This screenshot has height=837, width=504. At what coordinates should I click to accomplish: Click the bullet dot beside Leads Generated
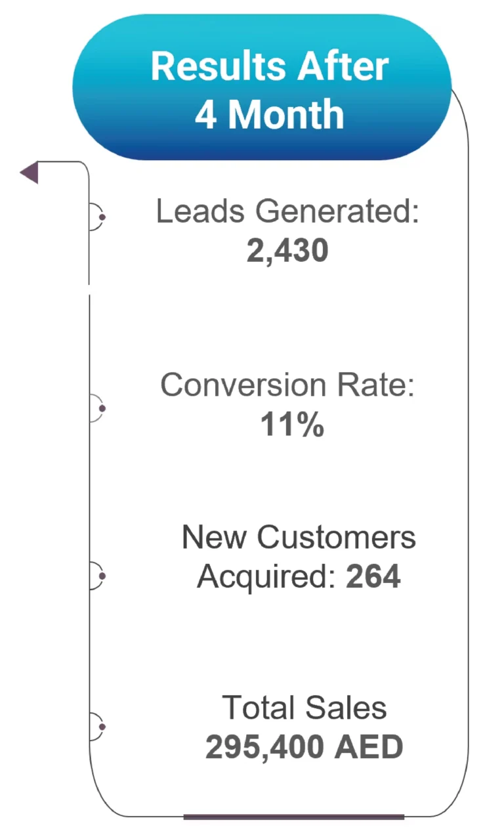pos(102,217)
